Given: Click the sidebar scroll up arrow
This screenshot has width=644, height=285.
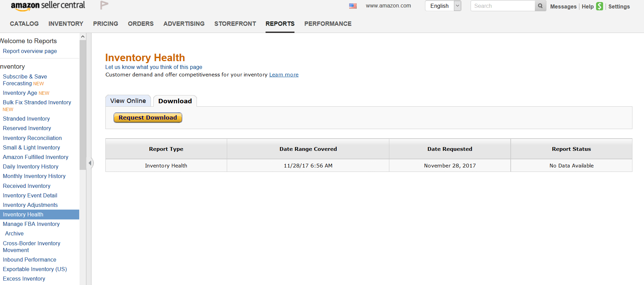Looking at the screenshot, I should 83,36.
